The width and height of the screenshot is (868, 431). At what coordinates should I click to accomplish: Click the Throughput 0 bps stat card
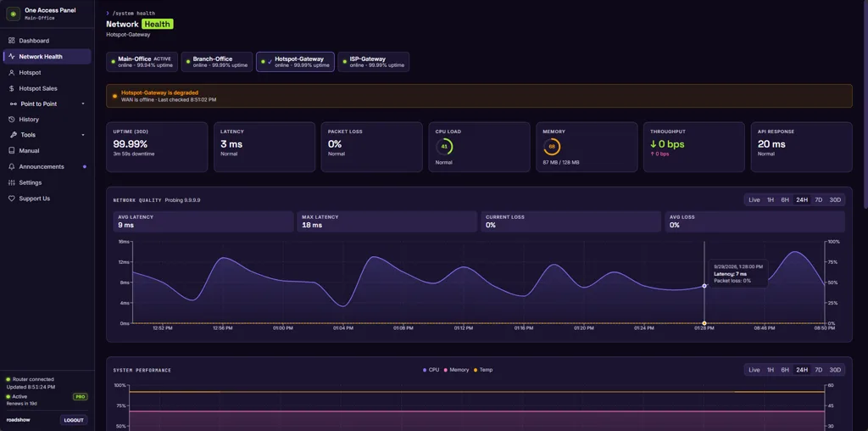tap(693, 147)
